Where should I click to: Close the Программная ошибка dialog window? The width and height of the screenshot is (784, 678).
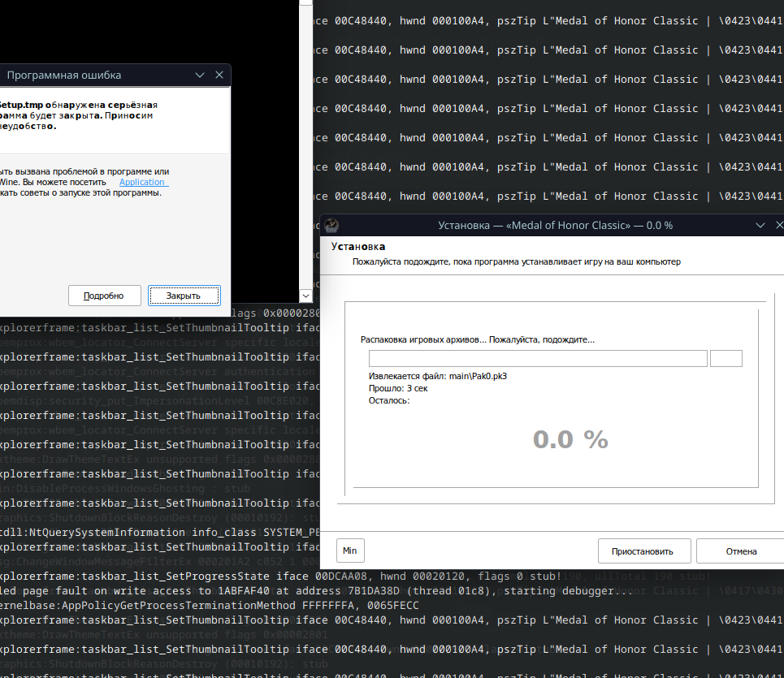point(219,75)
